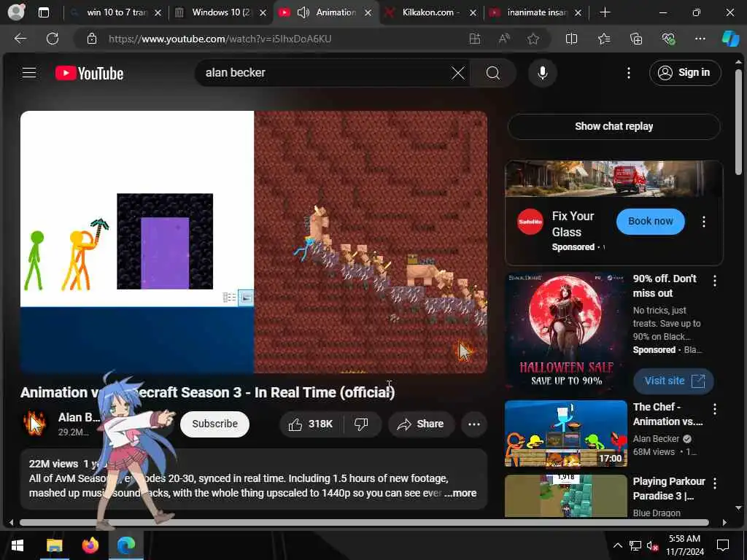747x560 pixels.
Task: Show hidden tray icons chevron
Action: point(617,545)
